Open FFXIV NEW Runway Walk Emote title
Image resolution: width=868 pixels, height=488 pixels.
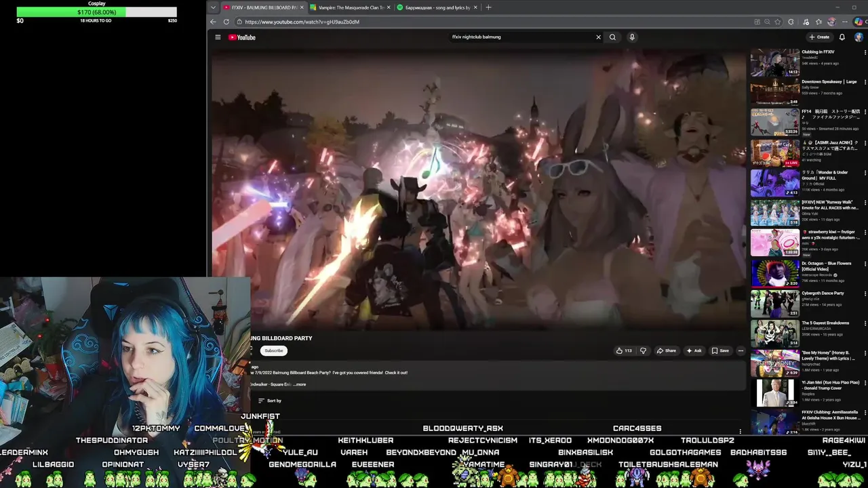(x=831, y=205)
